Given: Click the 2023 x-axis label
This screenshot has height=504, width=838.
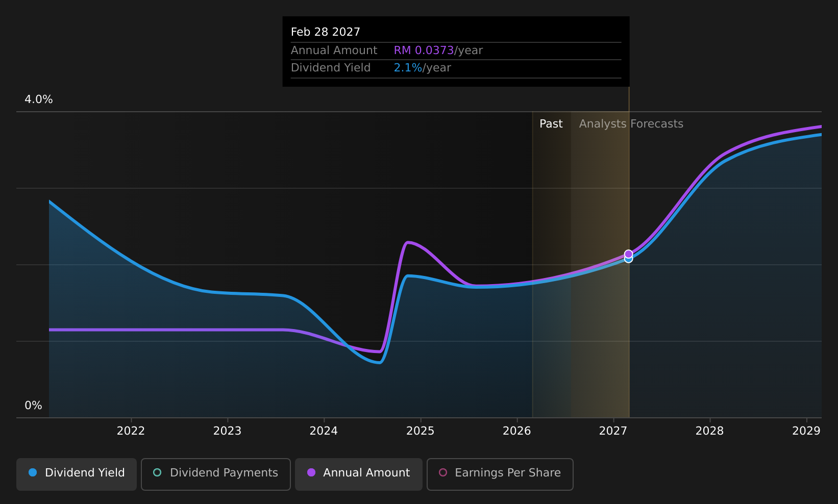Looking at the screenshot, I should point(227,431).
